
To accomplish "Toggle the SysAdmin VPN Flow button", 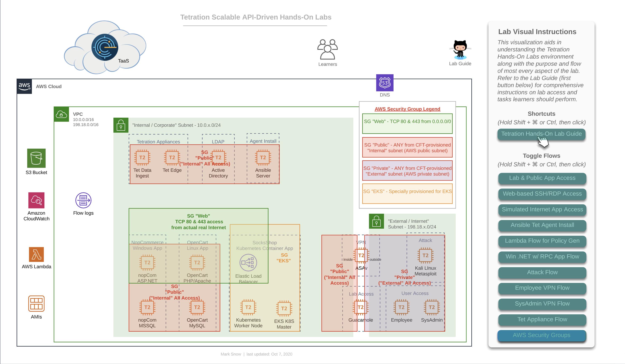I will tap(542, 304).
